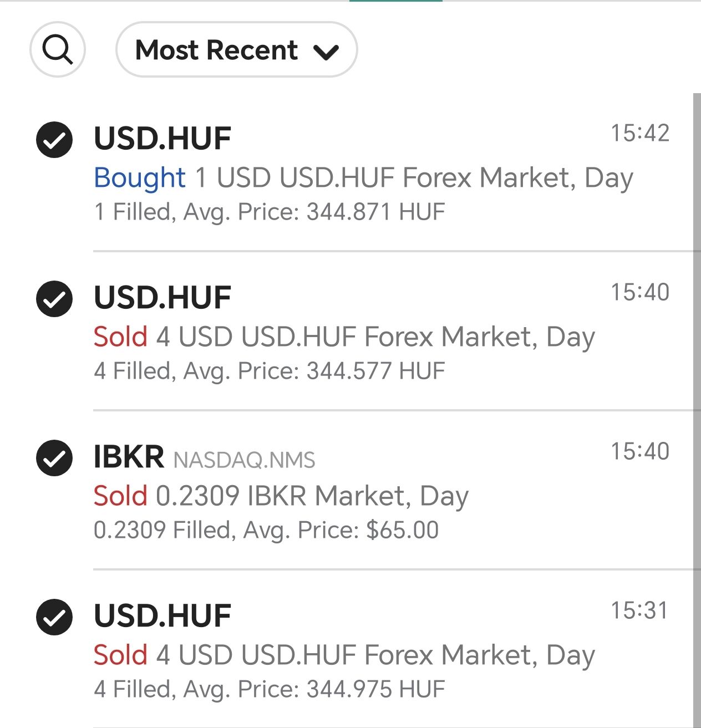Viewport: 701px width, 728px height.
Task: Open the Most Recent sort dropdown
Action: 236,49
